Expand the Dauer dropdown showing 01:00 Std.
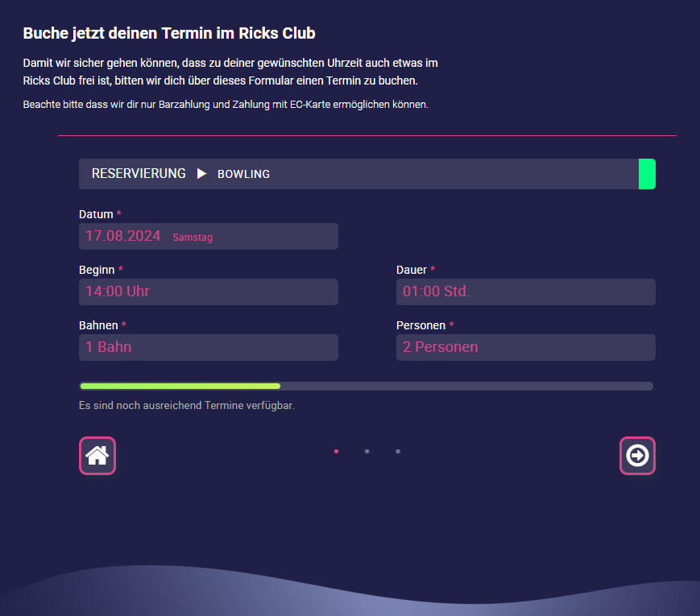 coord(525,291)
